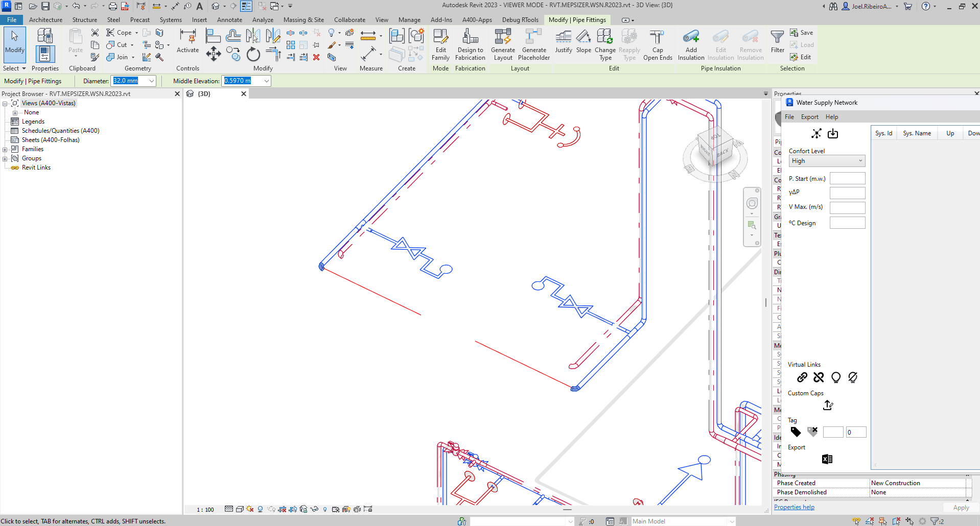Image resolution: width=980 pixels, height=526 pixels.
Task: Select the Justify pipe tool
Action: coord(564,41)
